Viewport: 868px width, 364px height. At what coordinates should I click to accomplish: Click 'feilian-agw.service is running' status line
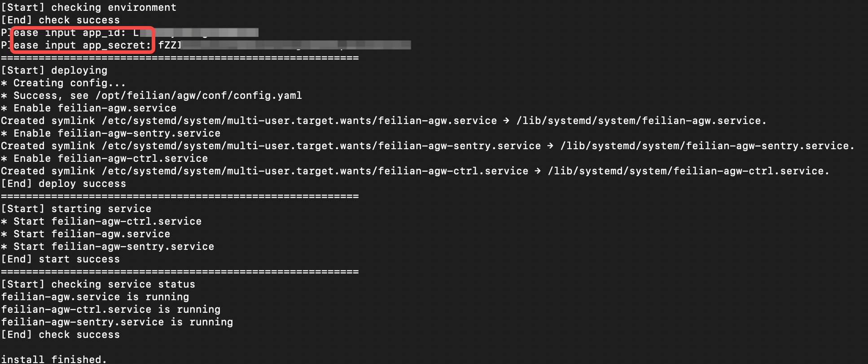pyautogui.click(x=95, y=297)
